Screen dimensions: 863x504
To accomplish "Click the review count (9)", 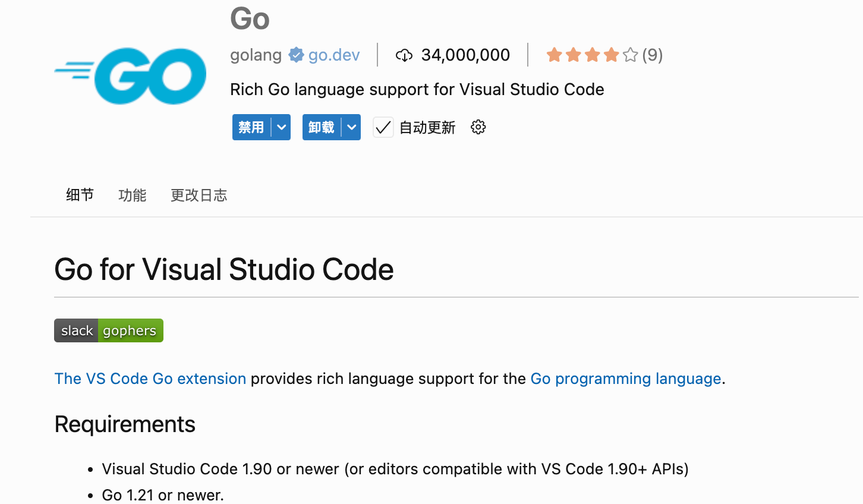I will pos(653,55).
